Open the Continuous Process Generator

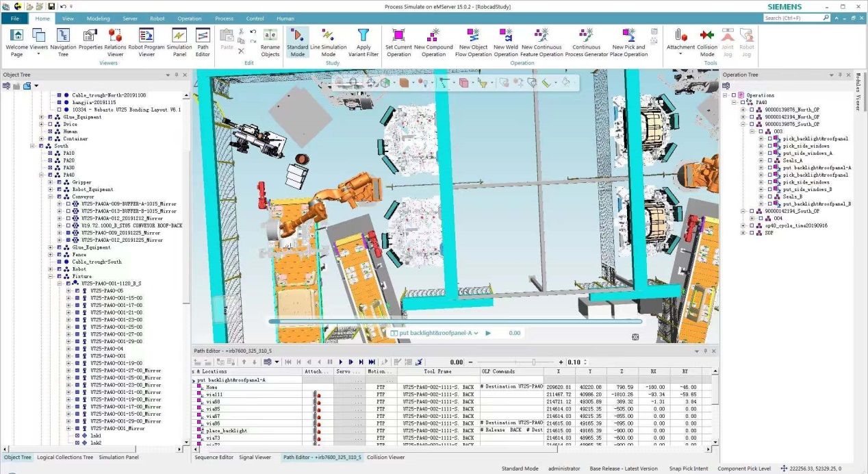[587, 42]
